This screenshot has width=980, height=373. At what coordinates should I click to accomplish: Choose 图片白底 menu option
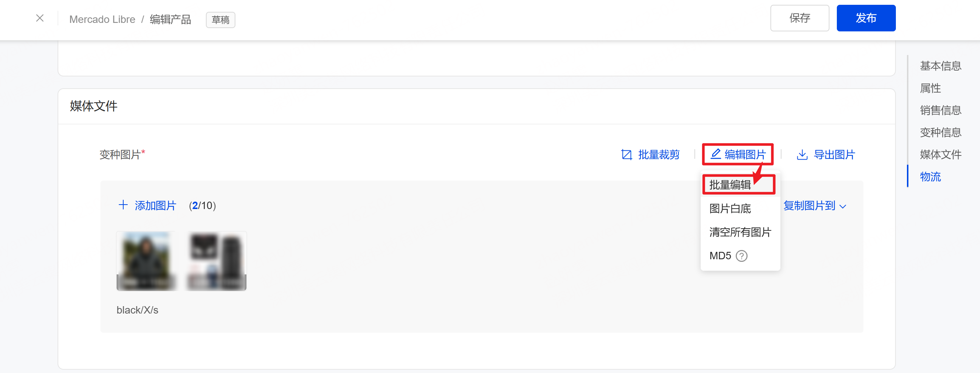point(730,209)
